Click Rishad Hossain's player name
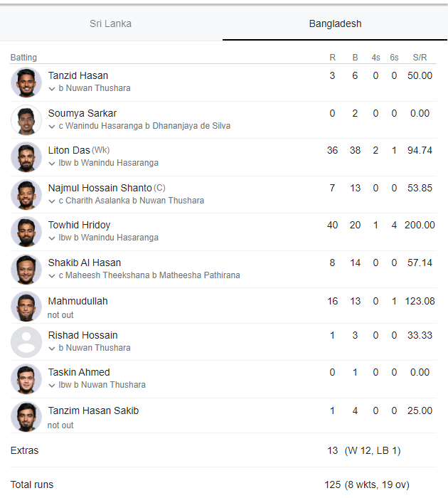Screen dimensions: 448x498 pyautogui.click(x=82, y=335)
